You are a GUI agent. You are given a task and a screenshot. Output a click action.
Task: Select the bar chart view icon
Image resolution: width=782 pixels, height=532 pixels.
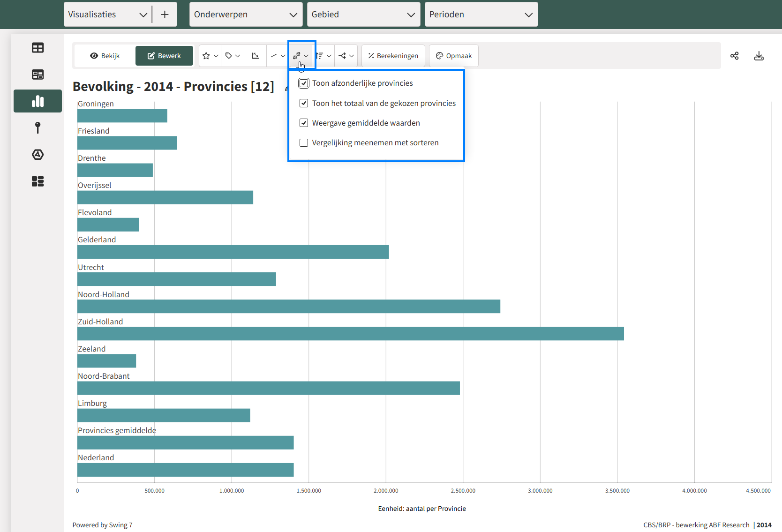[38, 101]
